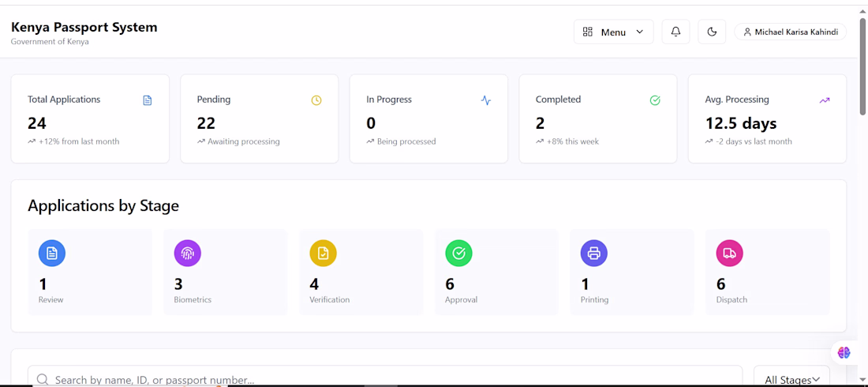Screen dimensions: 868x387
Task: Open the Menu dropdown
Action: (x=613, y=32)
